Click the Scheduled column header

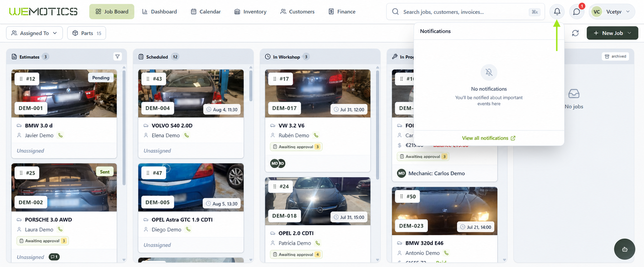(x=193, y=57)
